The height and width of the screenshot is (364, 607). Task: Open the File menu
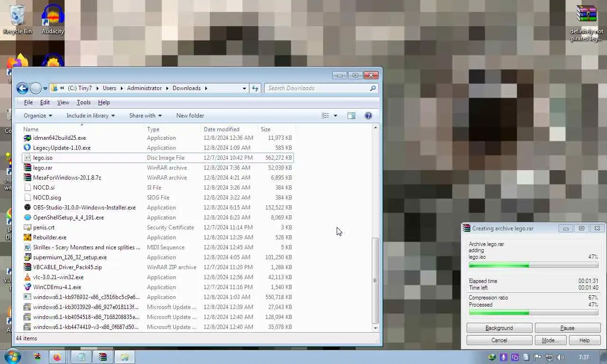[28, 102]
